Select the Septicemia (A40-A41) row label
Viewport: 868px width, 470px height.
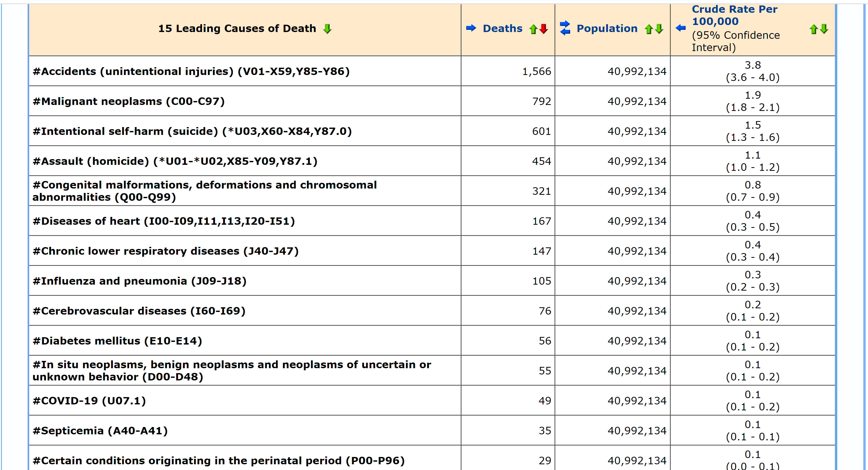click(x=100, y=431)
